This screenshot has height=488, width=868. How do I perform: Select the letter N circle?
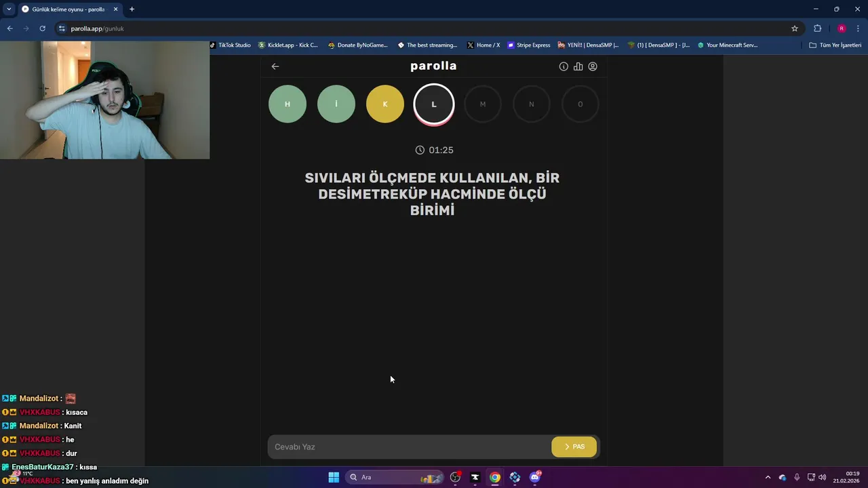coord(532,104)
